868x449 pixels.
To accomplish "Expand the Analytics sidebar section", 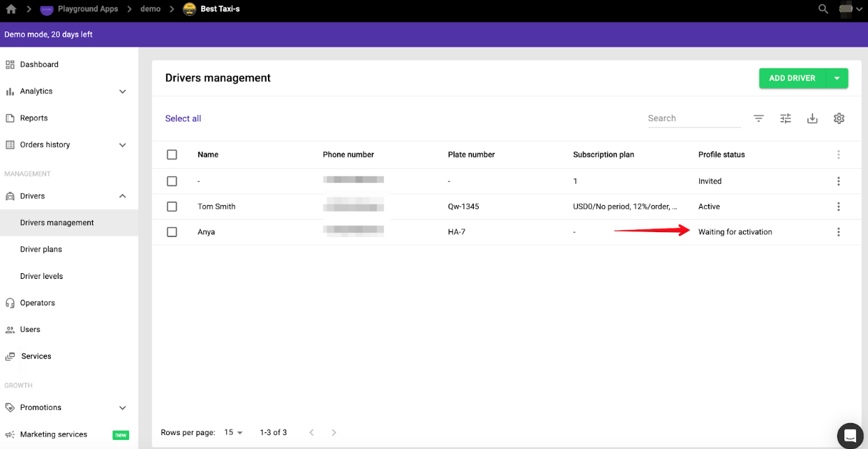I will pos(123,91).
